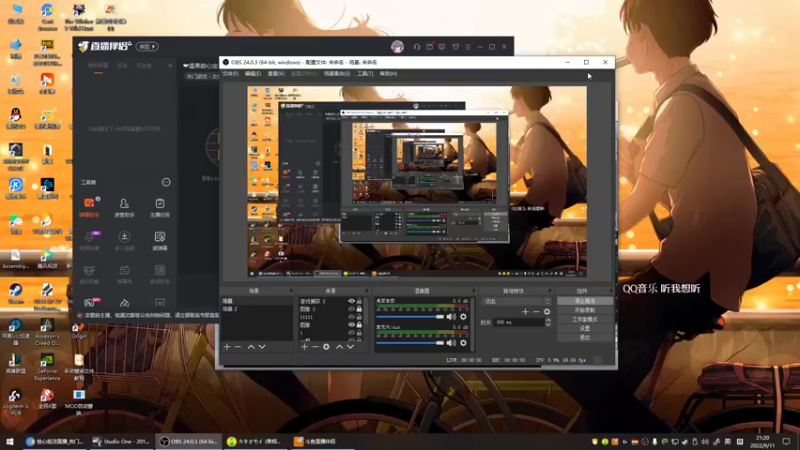This screenshot has height=450, width=800.
Task: Open transition properties gear icon
Action: (x=547, y=311)
